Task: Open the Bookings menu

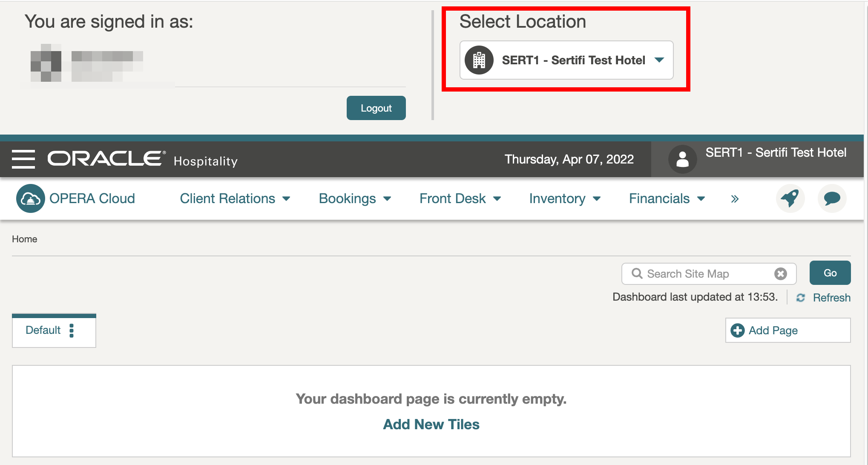Action: coord(355,198)
